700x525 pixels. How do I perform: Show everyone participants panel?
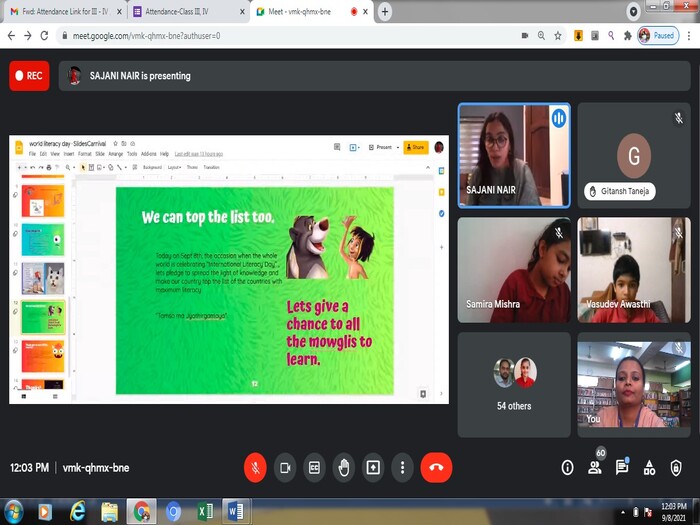(595, 467)
